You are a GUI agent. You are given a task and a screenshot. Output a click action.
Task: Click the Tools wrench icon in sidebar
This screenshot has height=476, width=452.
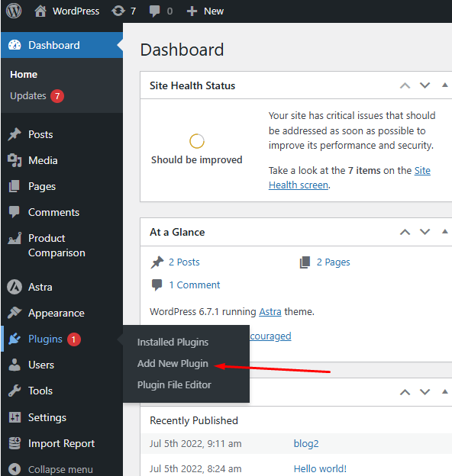15,391
